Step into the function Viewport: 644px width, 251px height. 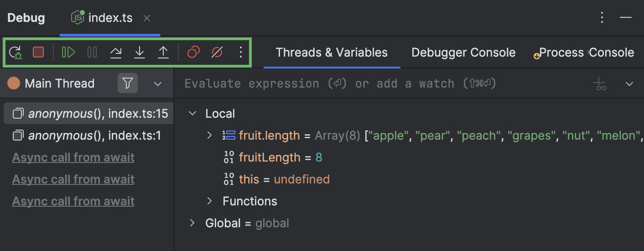140,52
